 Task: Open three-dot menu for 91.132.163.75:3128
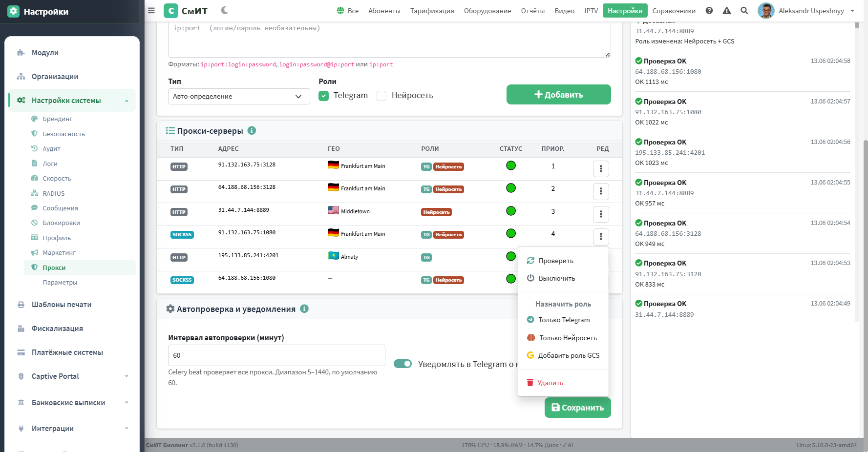pyautogui.click(x=601, y=168)
